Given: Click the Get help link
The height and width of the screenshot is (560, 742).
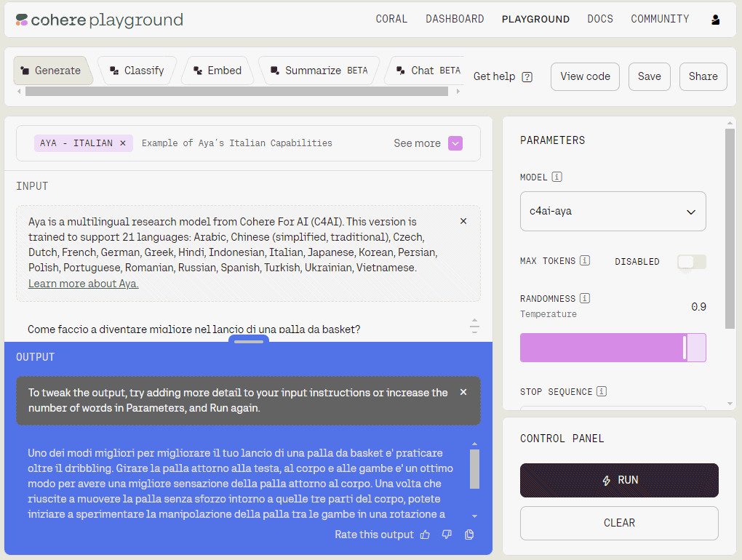Looking at the screenshot, I should click(494, 76).
